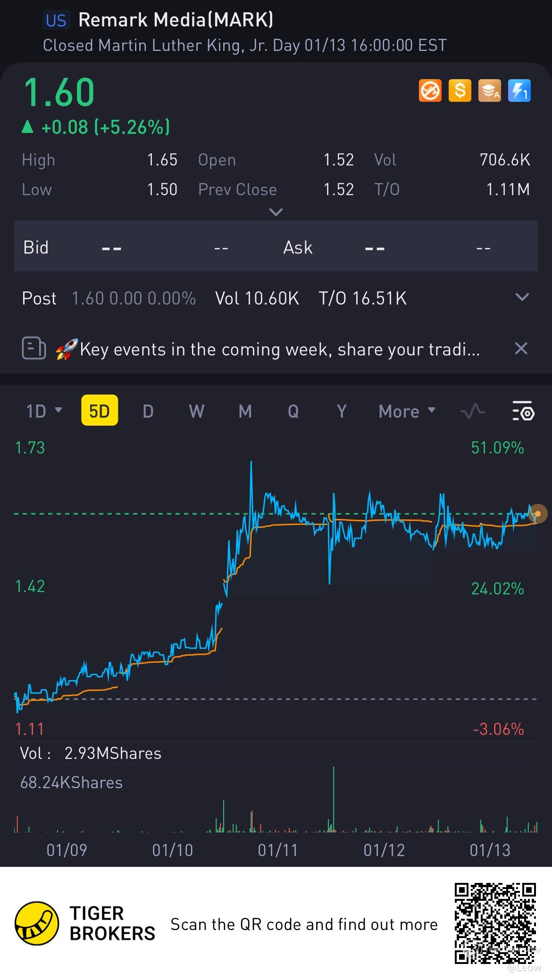The height and width of the screenshot is (980, 552).
Task: Dismiss the Key events banner
Action: 521,348
